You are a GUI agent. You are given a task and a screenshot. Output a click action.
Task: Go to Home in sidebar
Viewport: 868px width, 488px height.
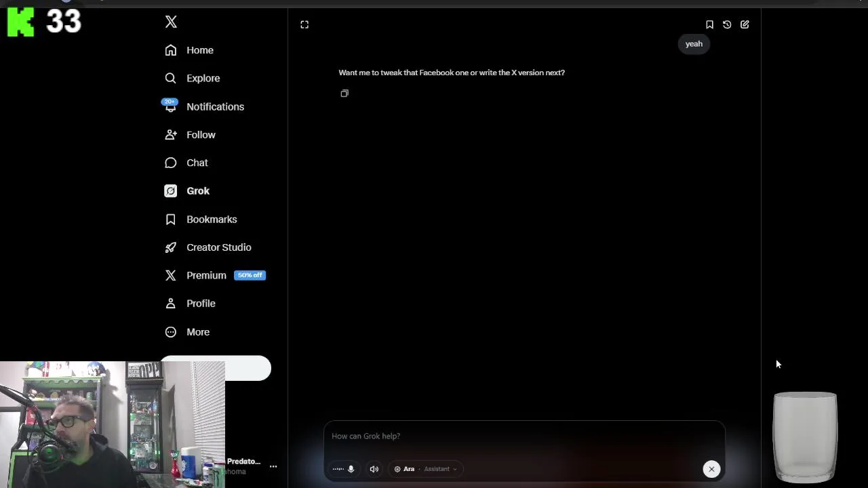coord(189,50)
